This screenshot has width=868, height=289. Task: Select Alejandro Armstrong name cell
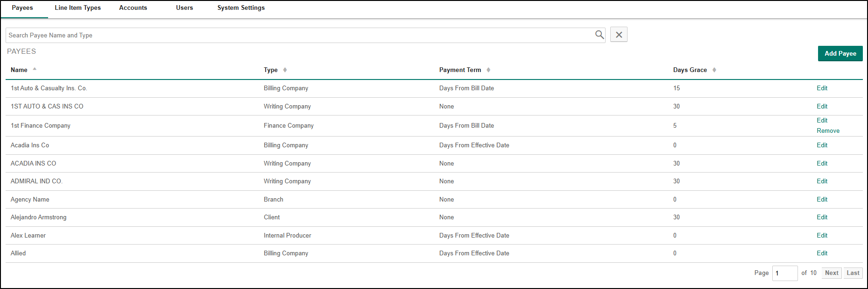pyautogui.click(x=38, y=217)
